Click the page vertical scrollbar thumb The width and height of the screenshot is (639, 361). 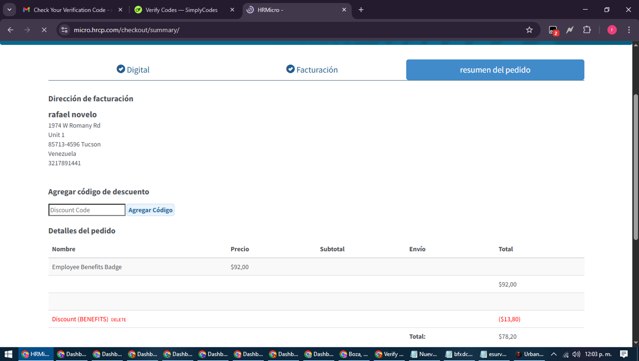[635, 167]
